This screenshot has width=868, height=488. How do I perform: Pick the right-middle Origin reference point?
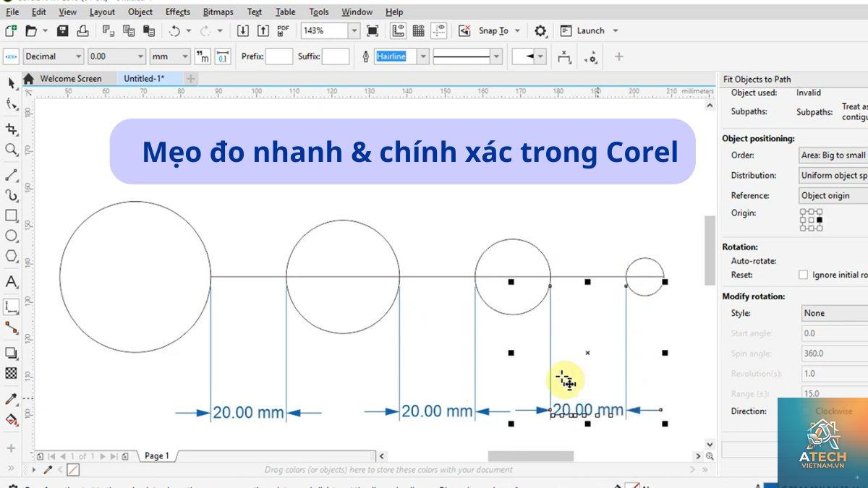click(x=820, y=220)
